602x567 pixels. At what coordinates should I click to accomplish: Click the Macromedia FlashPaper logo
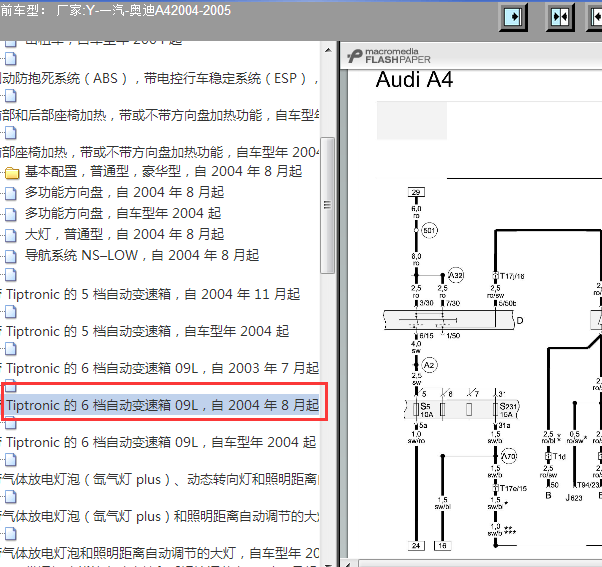pos(389,56)
